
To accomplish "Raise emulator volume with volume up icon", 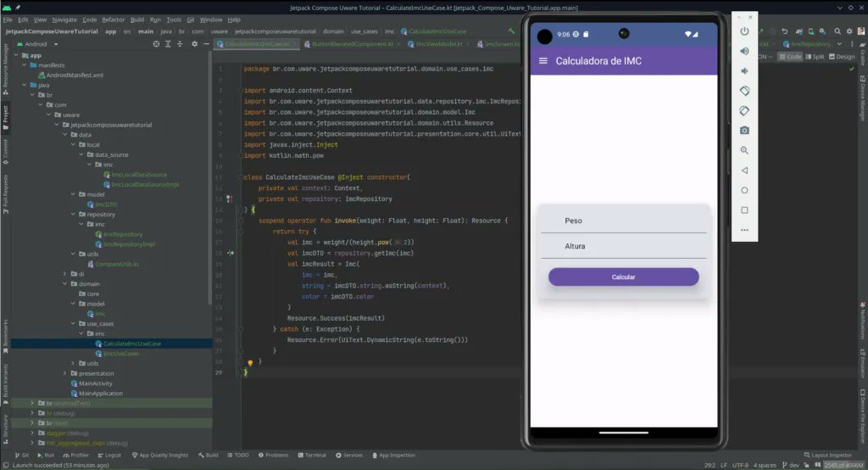I will tap(744, 51).
